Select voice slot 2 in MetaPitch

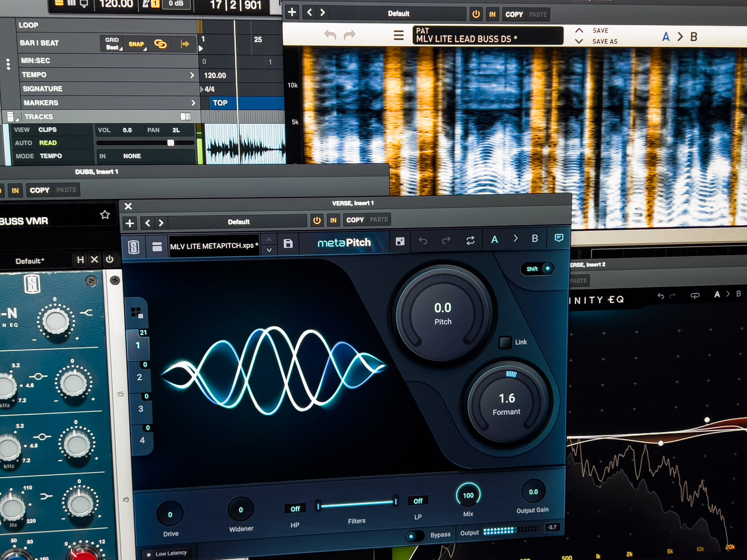point(140,377)
